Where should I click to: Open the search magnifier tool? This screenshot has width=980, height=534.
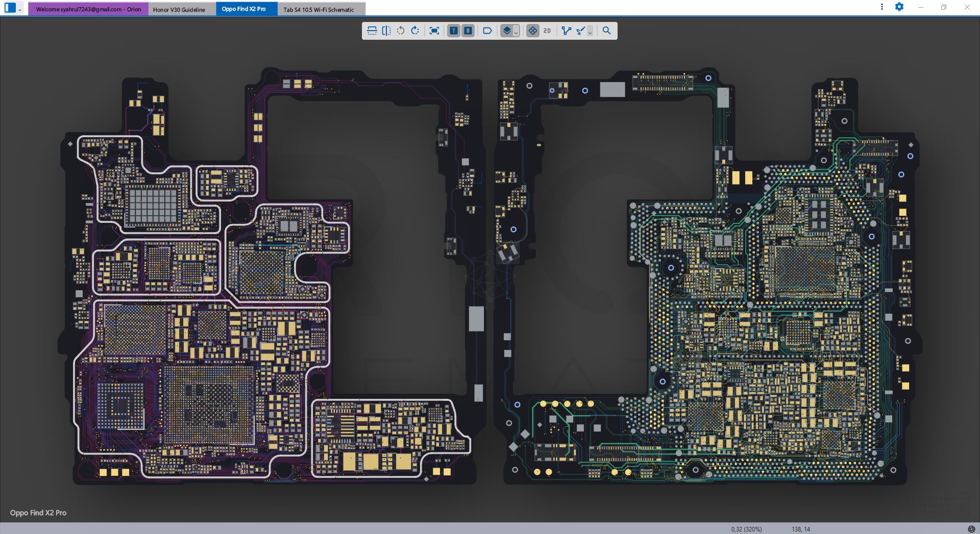click(x=606, y=31)
